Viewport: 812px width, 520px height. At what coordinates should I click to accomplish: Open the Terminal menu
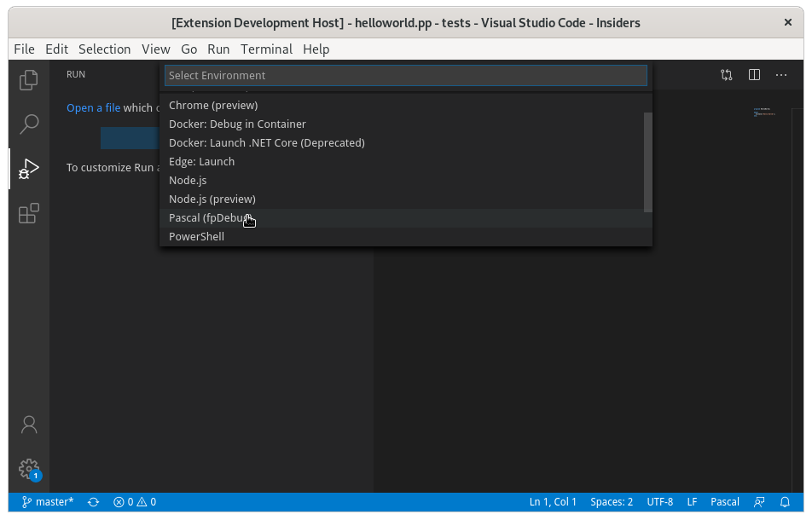point(267,49)
